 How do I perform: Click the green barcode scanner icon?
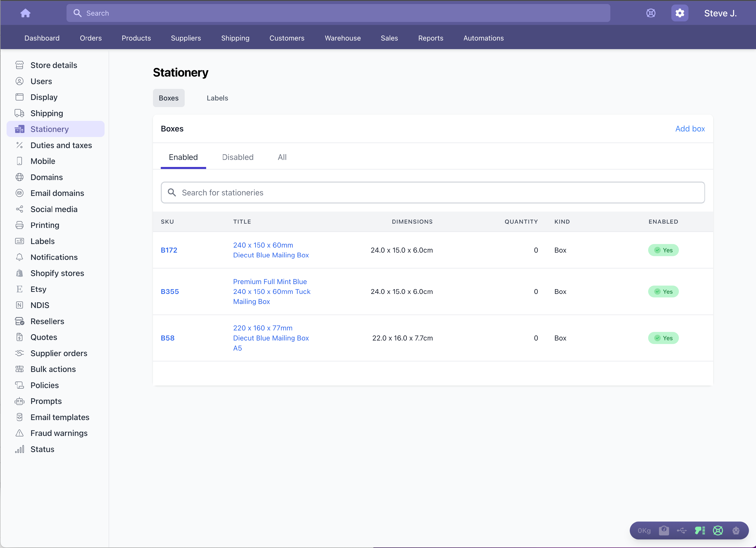[x=700, y=530]
